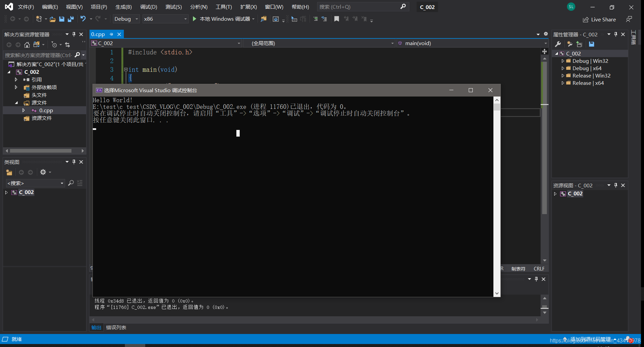
Task: Expand the 引用 node in Solution Explorer
Action: pos(16,79)
